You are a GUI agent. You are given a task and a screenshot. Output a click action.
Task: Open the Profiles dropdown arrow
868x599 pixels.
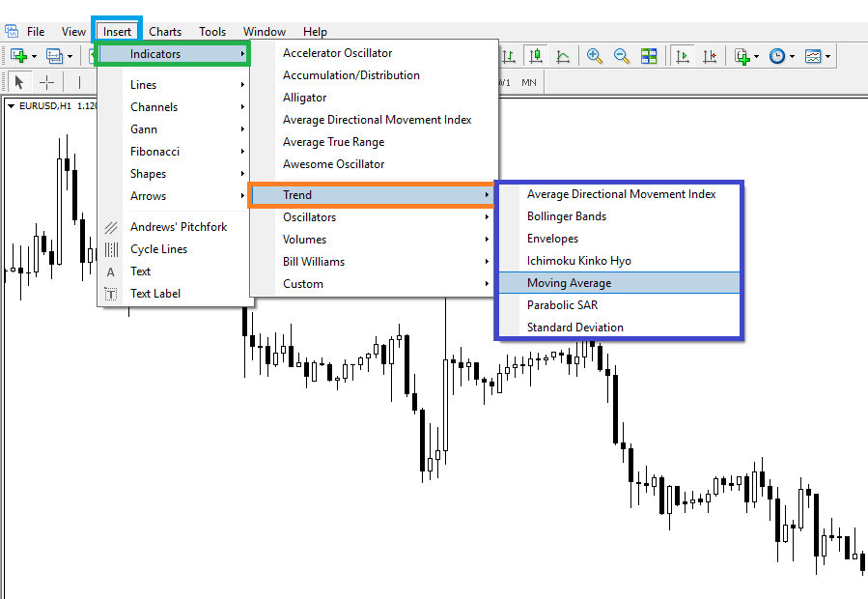point(70,57)
